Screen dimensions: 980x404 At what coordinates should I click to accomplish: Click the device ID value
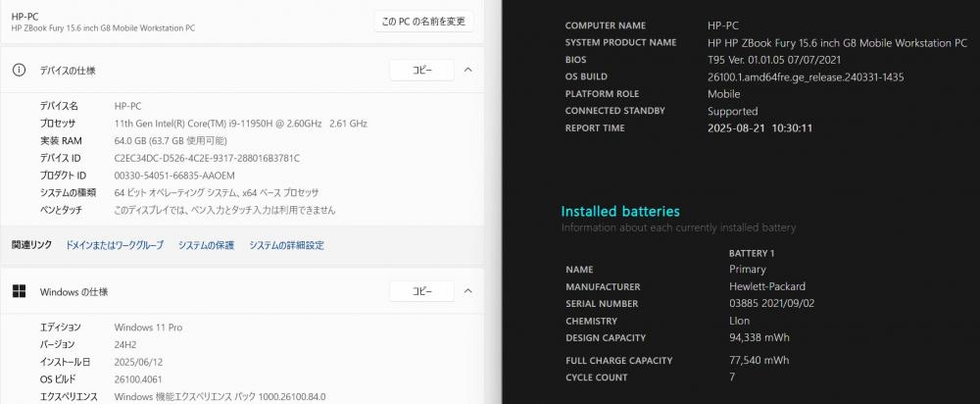click(x=207, y=158)
